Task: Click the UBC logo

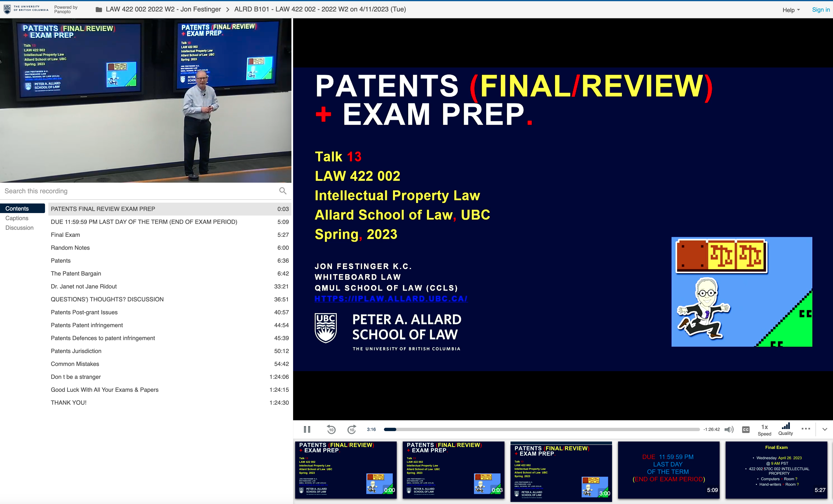Action: 26,9
